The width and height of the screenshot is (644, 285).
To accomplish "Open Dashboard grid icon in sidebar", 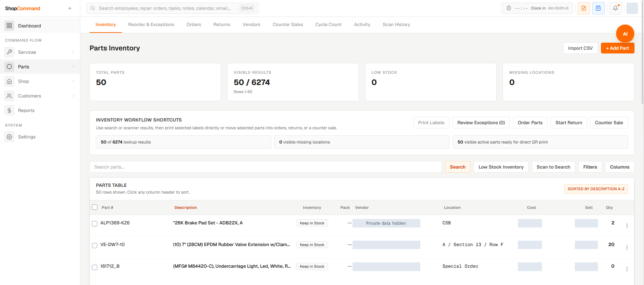I will 9,26.
